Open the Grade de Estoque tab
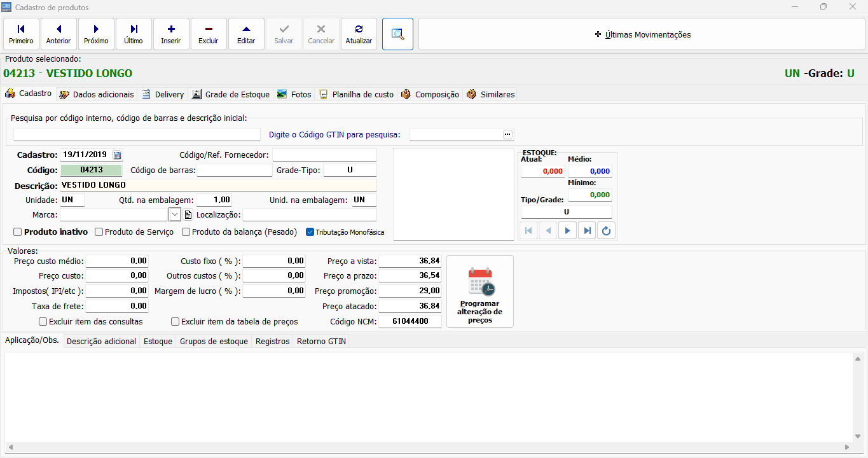This screenshot has width=868, height=458. (x=231, y=94)
